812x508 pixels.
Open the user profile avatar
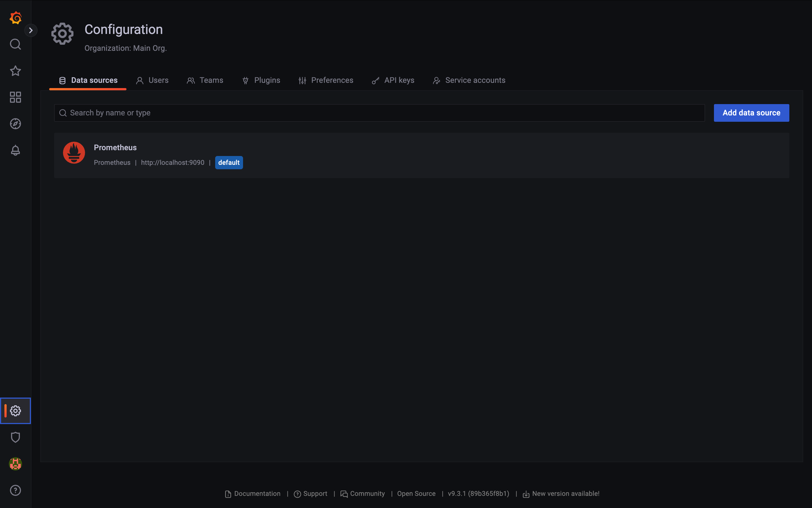(x=15, y=464)
